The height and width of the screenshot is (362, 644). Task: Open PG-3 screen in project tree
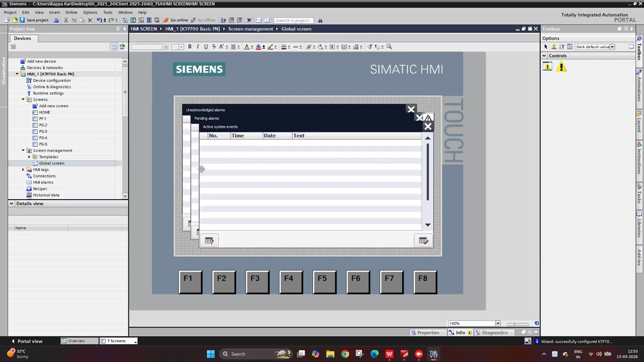click(43, 131)
